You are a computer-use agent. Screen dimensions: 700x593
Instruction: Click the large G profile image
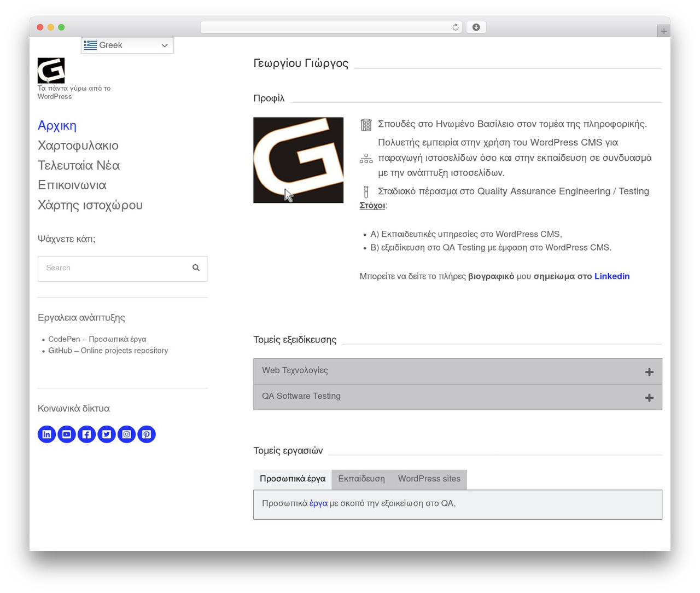pyautogui.click(x=299, y=160)
